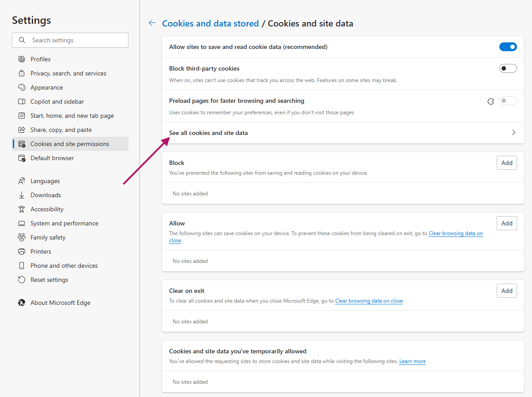
Task: Click the Profiles icon in sidebar
Action: pyautogui.click(x=22, y=59)
